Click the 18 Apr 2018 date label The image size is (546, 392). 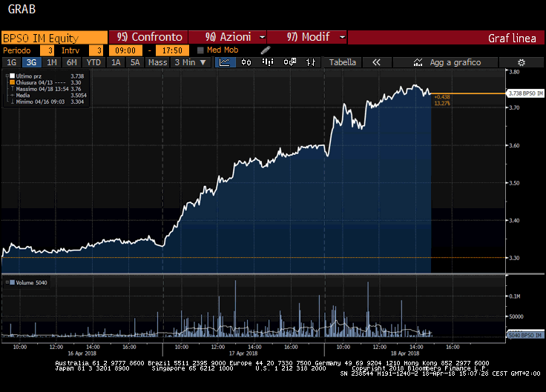405,353
